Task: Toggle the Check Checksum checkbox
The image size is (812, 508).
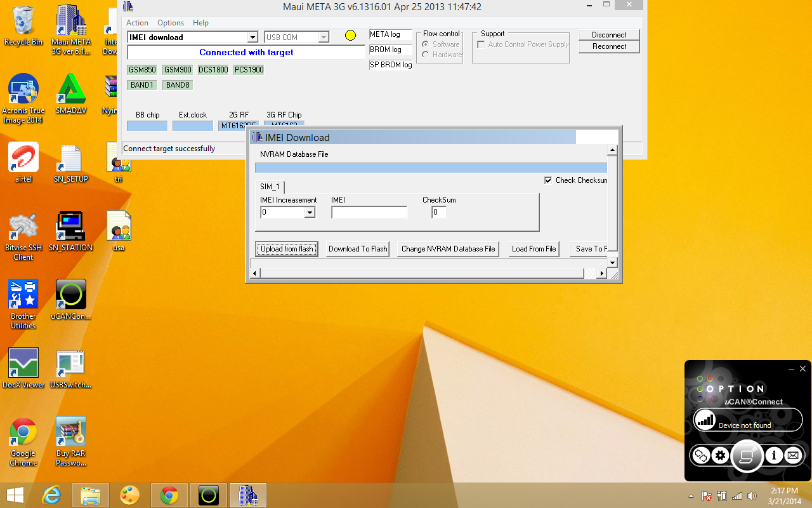Action: (548, 180)
